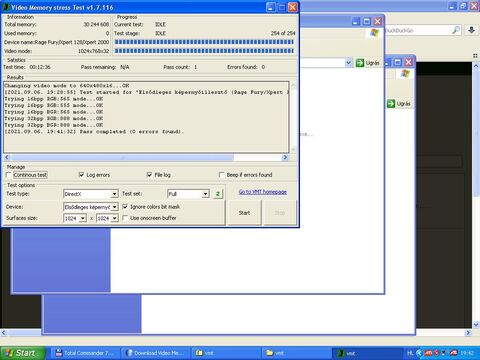This screenshot has height=360, width=480.
Task: Select log line 'Pass completed (0 errors found)'
Action: 131,132
